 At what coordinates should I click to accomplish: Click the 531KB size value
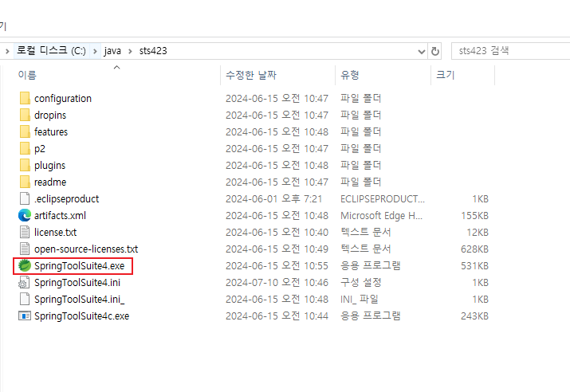[x=474, y=266]
